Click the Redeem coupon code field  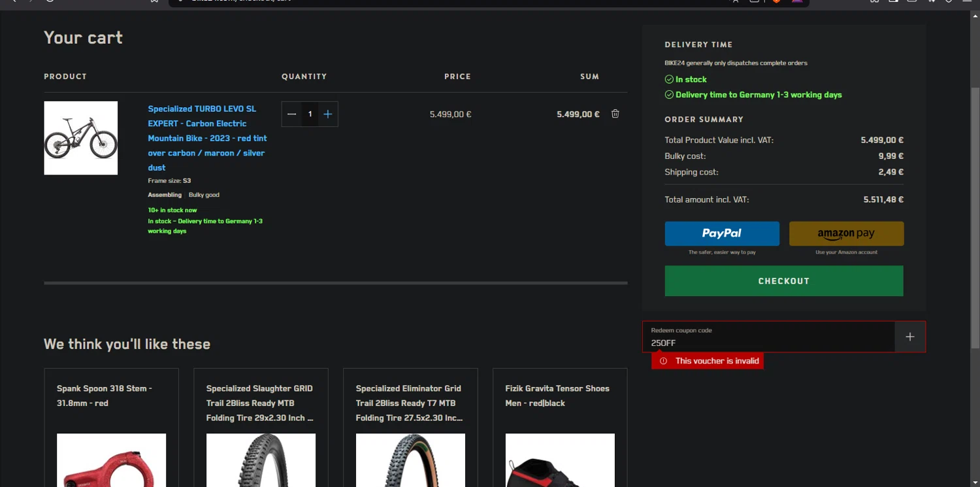[x=769, y=337]
